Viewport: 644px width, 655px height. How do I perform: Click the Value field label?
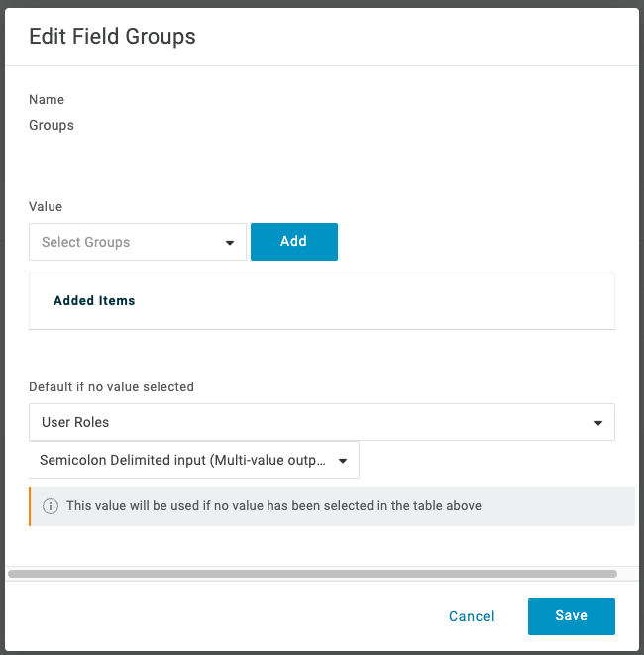pyautogui.click(x=46, y=206)
